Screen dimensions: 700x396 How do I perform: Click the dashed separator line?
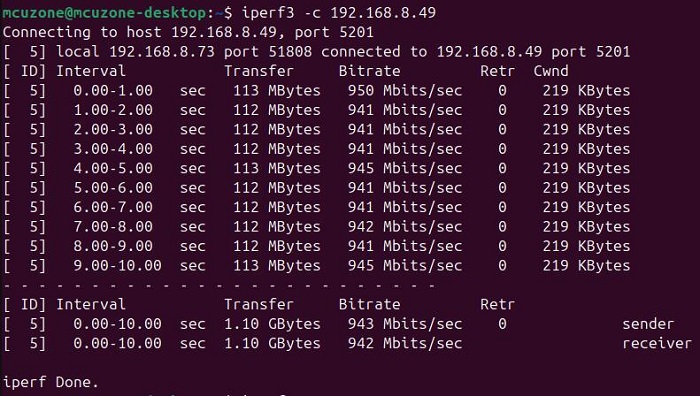coord(219,285)
